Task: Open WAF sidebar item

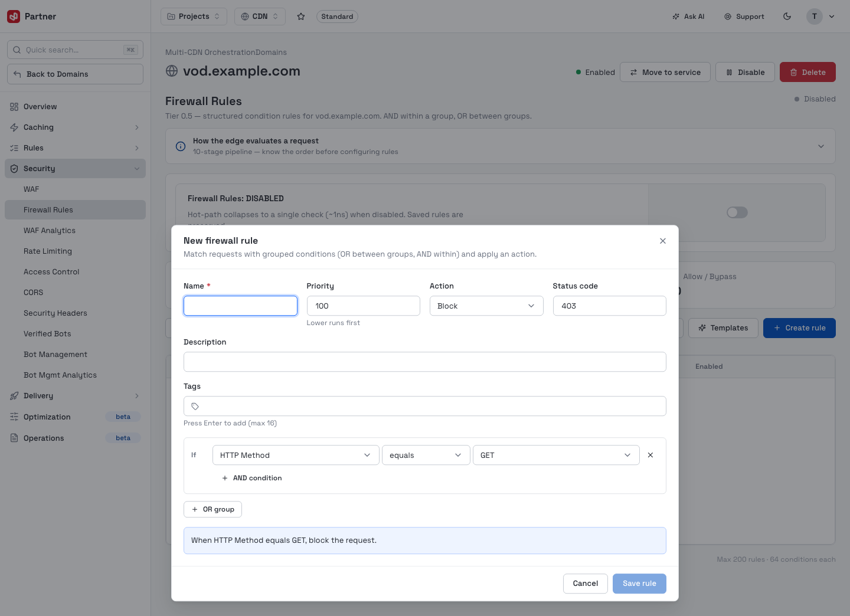Action: [75, 189]
